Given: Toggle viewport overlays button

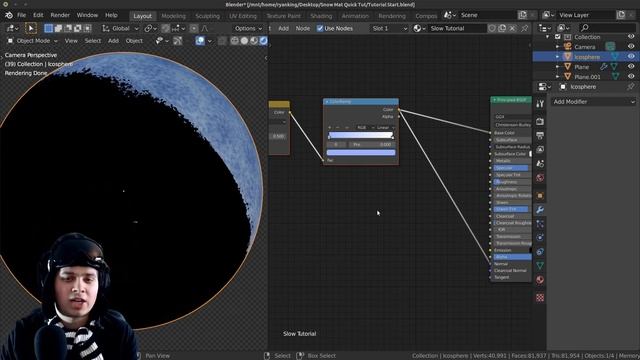Looking at the screenshot, I should click(x=200, y=41).
